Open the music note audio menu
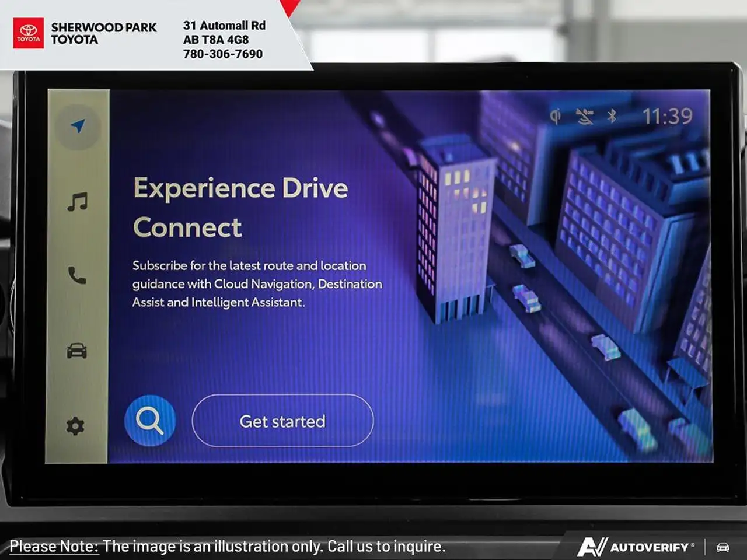The image size is (747, 560). (x=77, y=202)
